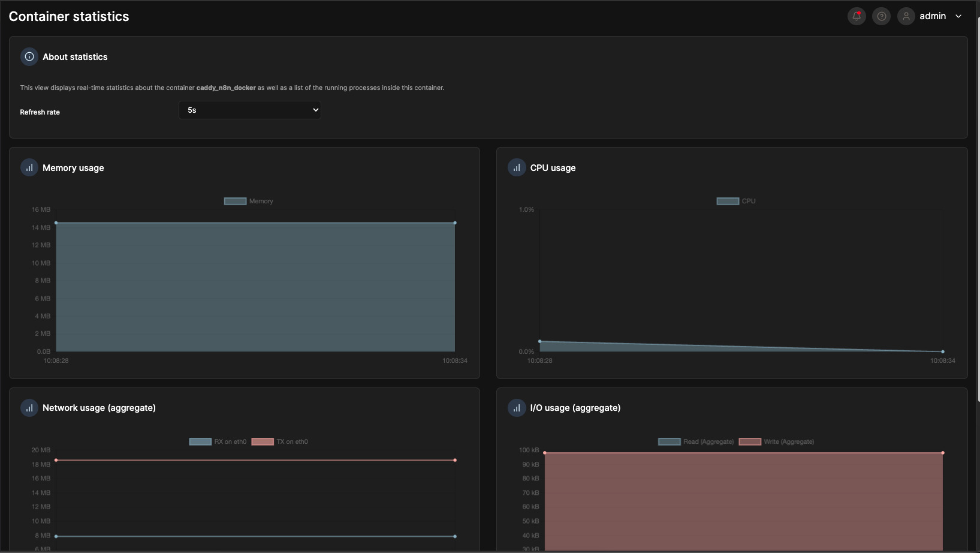The image size is (980, 553).
Task: Click the admin username label
Action: point(933,16)
